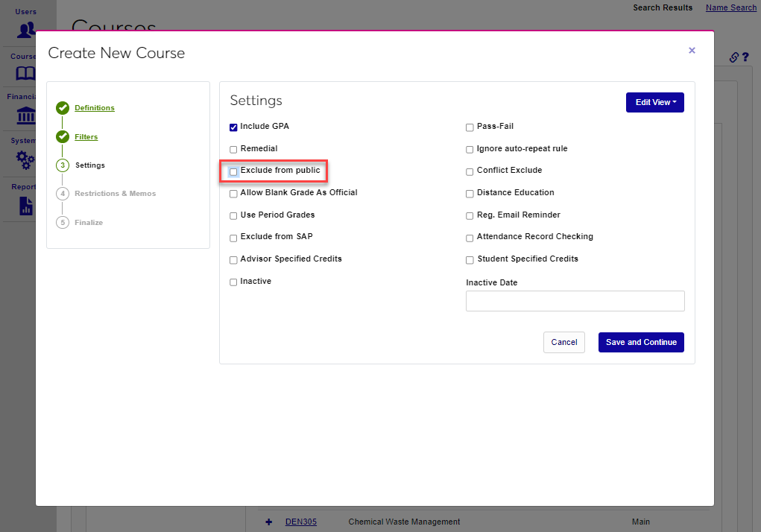Check the Pass-Fail option
This screenshot has height=532, width=761.
point(470,127)
